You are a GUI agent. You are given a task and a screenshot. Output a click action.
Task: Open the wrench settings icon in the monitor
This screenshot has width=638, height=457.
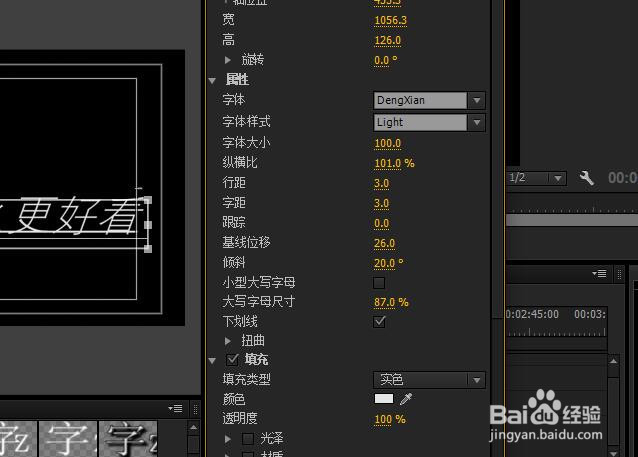(586, 178)
